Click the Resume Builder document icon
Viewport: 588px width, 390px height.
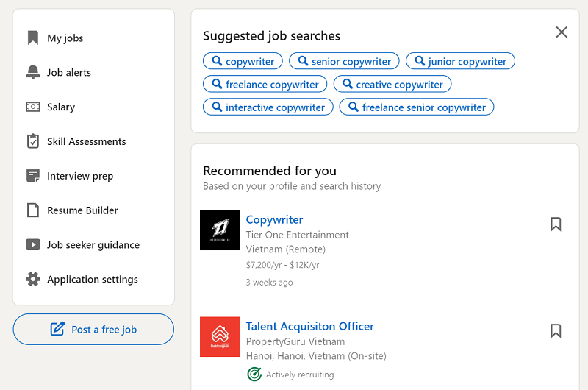coord(33,210)
